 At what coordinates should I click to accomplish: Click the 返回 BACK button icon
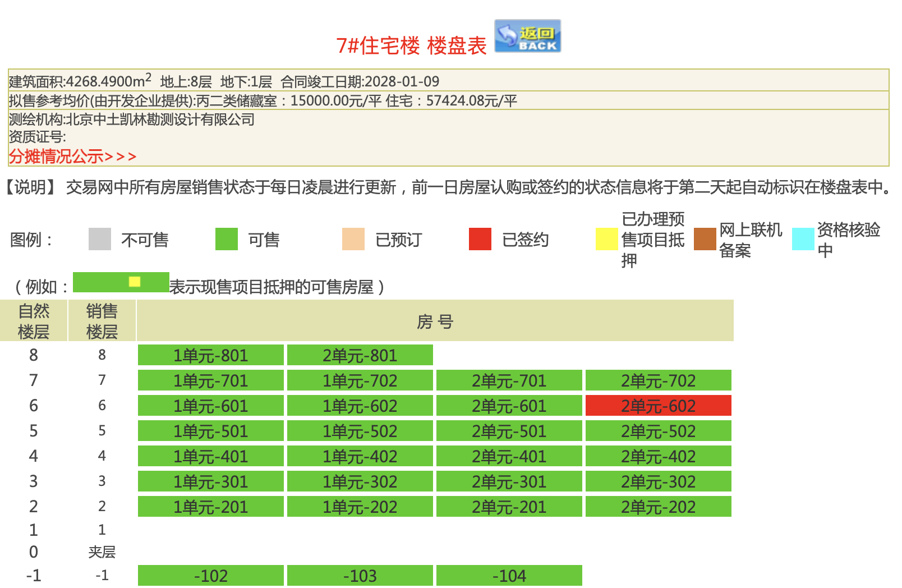pyautogui.click(x=527, y=36)
